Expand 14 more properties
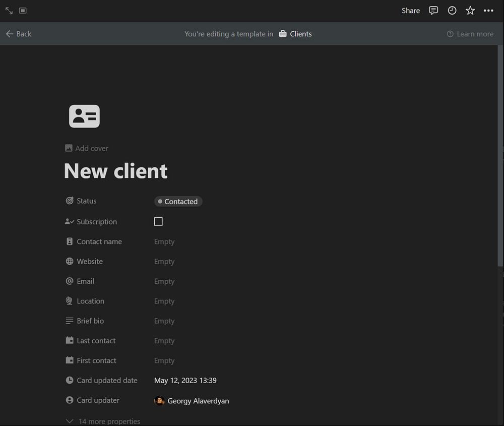The image size is (504, 426). 103,421
